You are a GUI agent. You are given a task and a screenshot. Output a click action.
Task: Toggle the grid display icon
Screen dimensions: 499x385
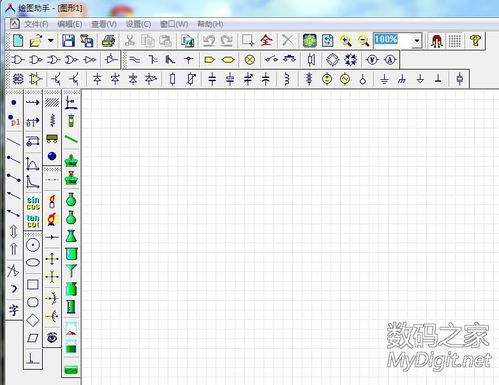point(454,41)
